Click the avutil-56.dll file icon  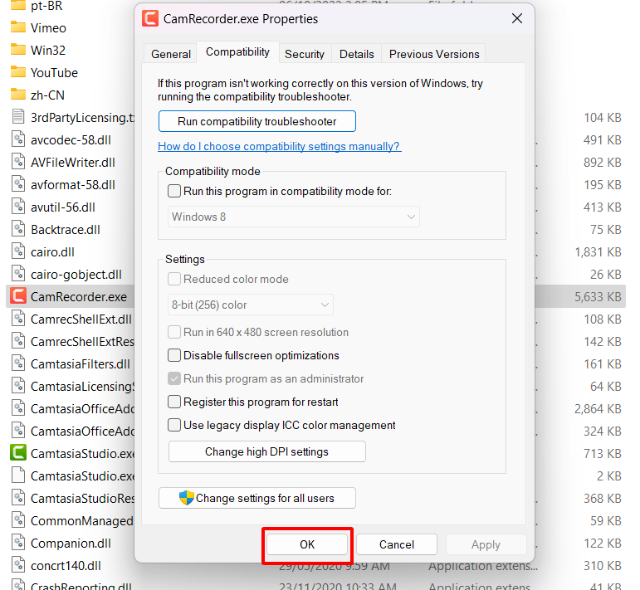[x=18, y=207]
